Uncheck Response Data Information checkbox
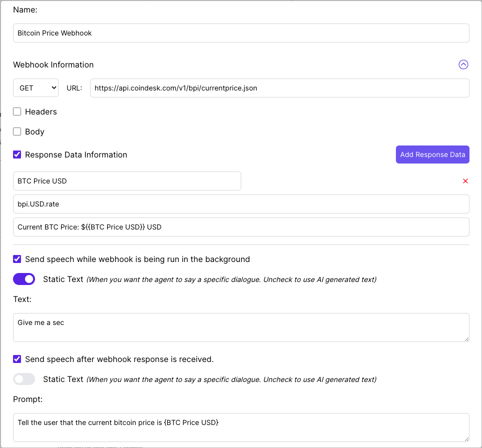The height and width of the screenshot is (448, 482). click(x=17, y=154)
